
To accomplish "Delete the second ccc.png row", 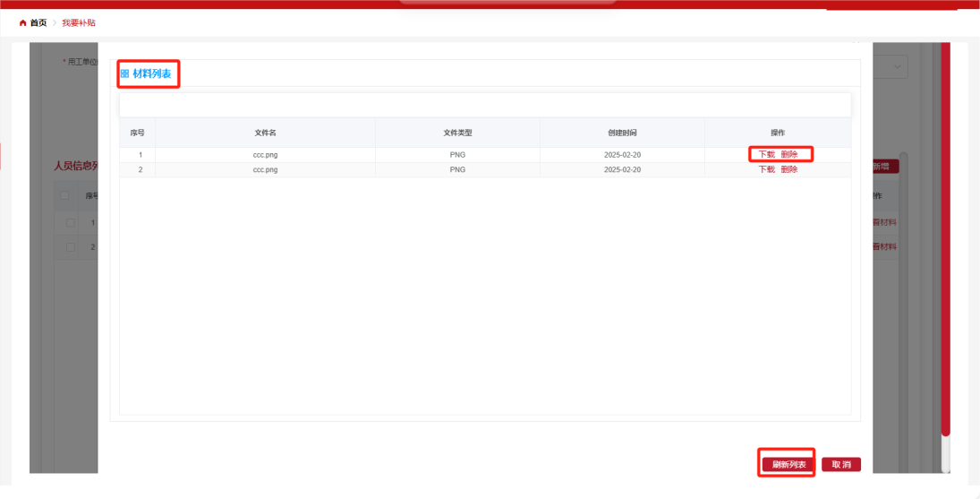I will (788, 169).
